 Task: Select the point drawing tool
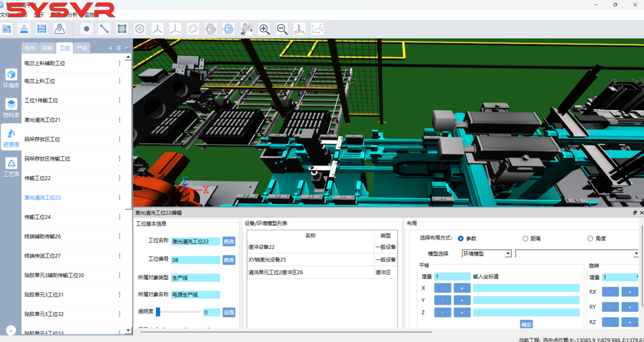click(86, 29)
